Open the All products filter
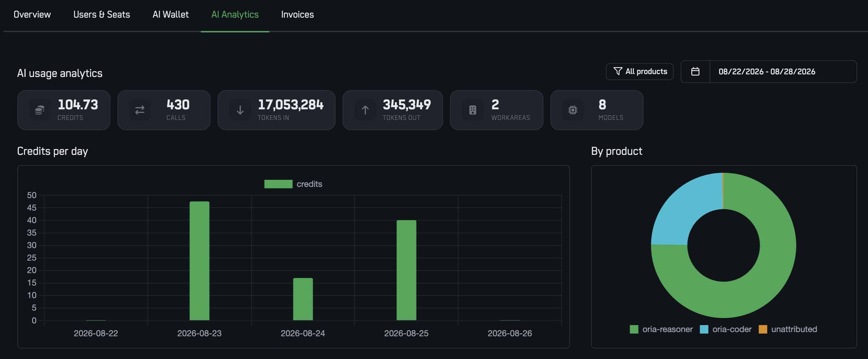This screenshot has height=359, width=868. tap(639, 71)
